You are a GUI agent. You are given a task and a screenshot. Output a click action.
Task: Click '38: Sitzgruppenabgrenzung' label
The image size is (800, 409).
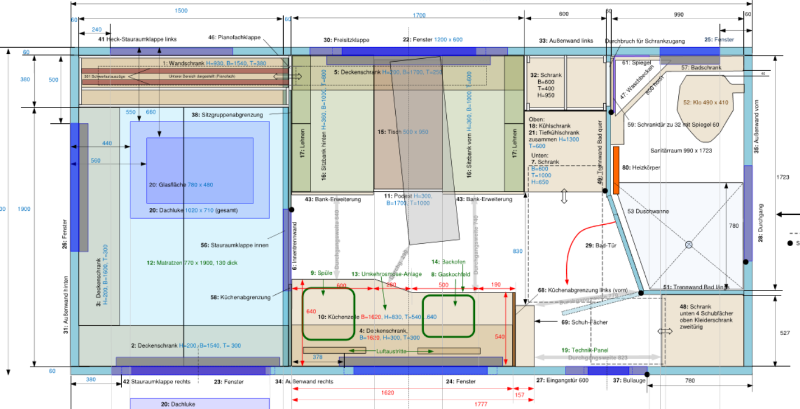coord(227,115)
